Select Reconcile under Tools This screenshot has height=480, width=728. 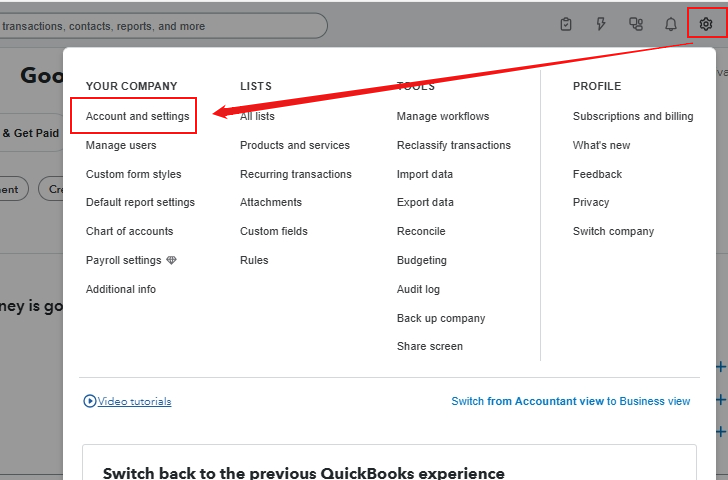421,231
